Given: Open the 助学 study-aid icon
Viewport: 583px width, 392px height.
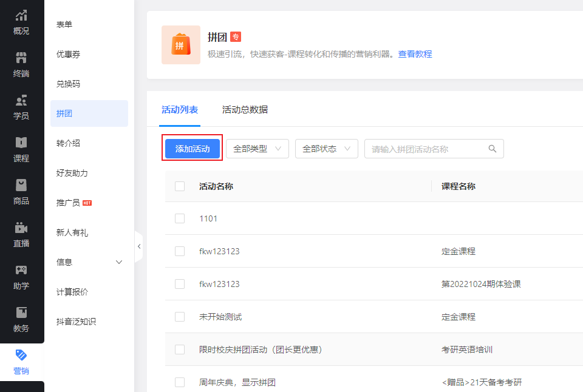Looking at the screenshot, I should click(21, 270).
